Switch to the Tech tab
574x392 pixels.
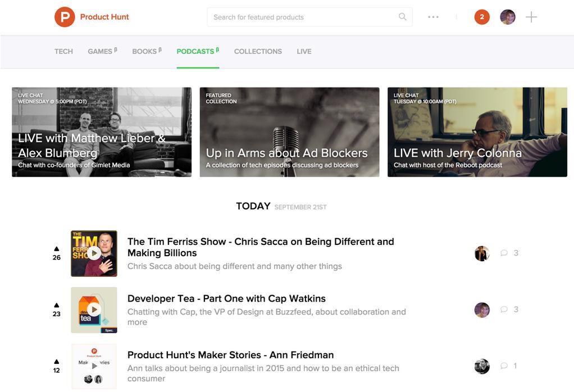(x=63, y=51)
